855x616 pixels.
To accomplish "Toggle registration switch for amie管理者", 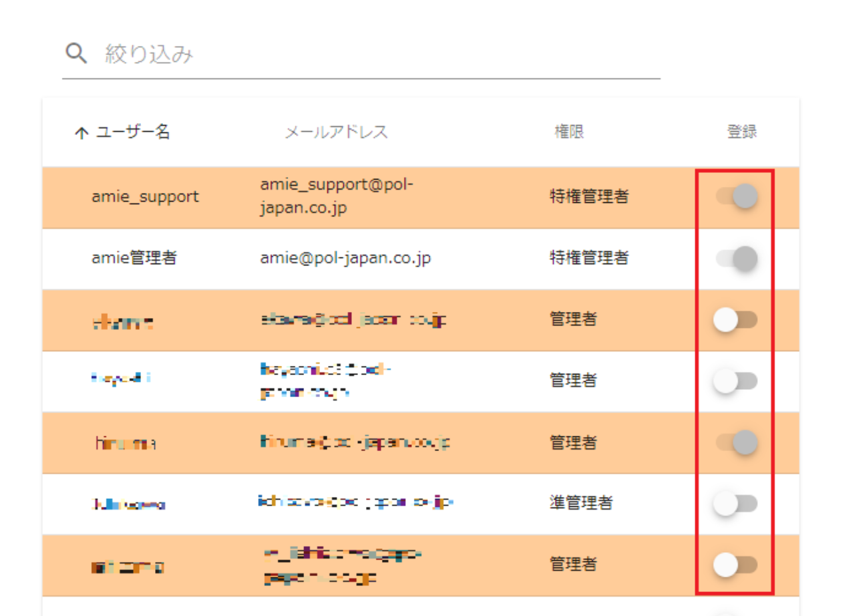I will pyautogui.click(x=736, y=258).
